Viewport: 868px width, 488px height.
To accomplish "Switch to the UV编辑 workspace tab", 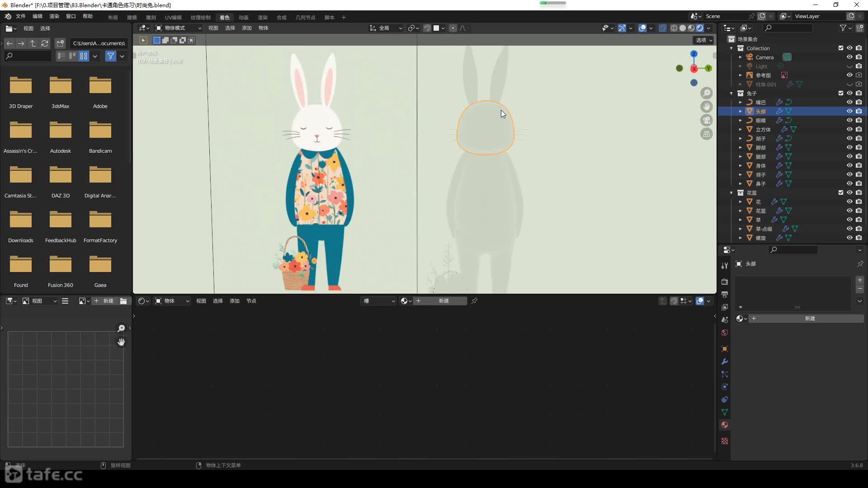I will [x=173, y=17].
